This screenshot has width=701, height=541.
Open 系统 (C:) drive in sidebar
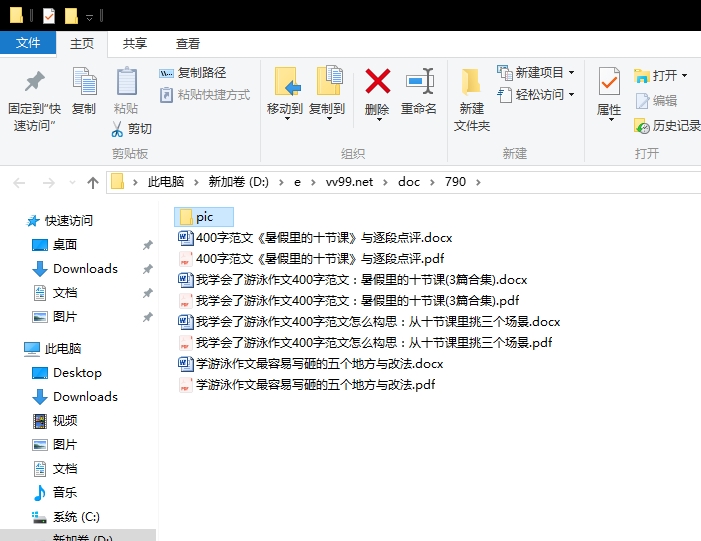66,517
